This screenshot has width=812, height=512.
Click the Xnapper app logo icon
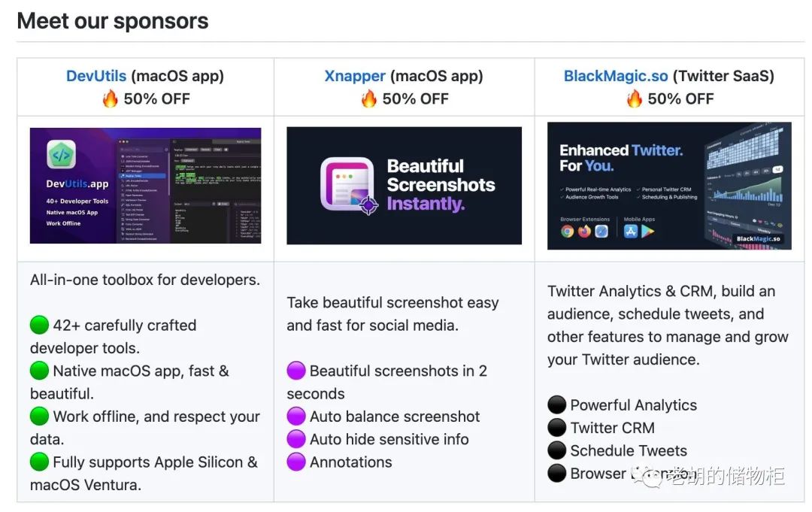tap(347, 184)
